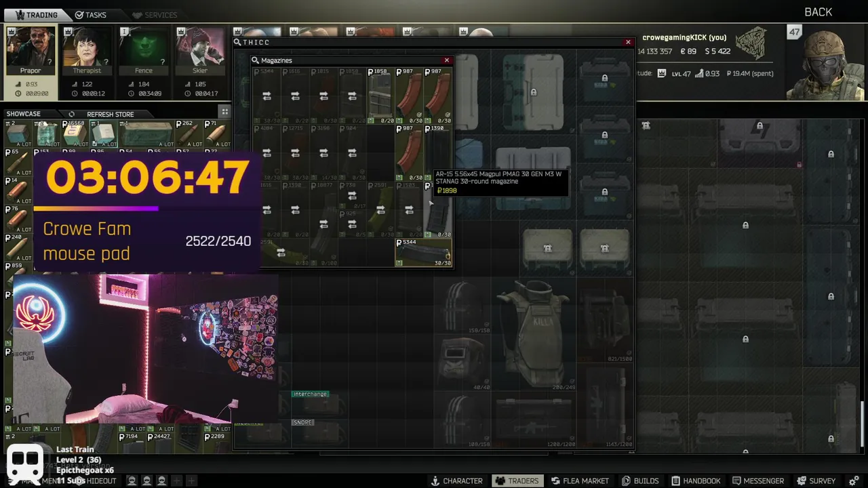Toggle the showcase grid view icon
This screenshot has height=488, width=868.
[x=224, y=111]
